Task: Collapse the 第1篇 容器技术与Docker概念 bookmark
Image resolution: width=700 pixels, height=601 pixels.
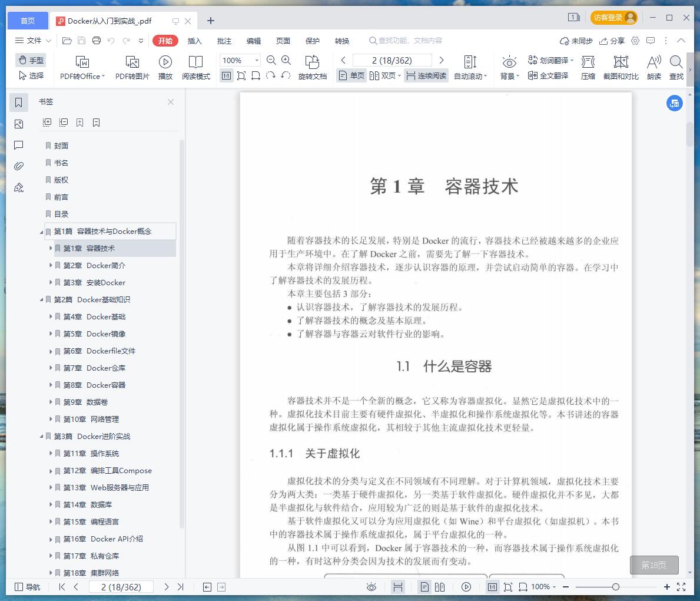Action: (x=42, y=232)
